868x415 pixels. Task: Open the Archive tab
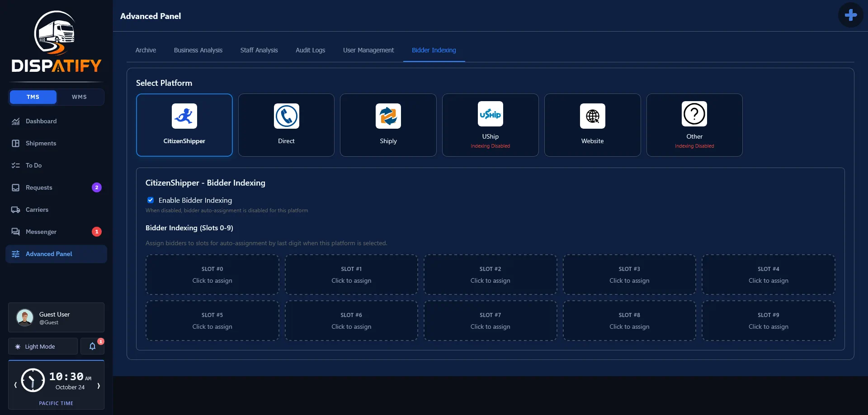point(146,50)
